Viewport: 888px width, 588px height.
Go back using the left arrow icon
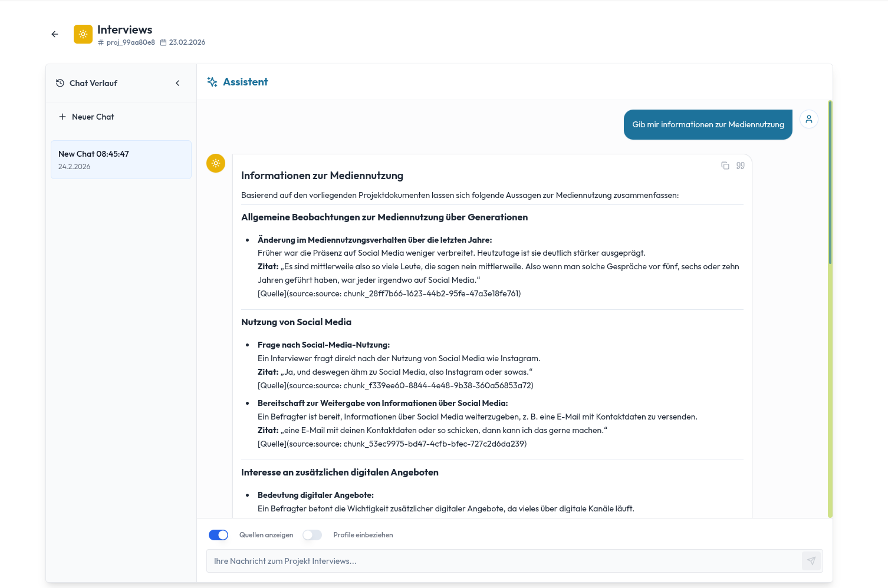(54, 34)
